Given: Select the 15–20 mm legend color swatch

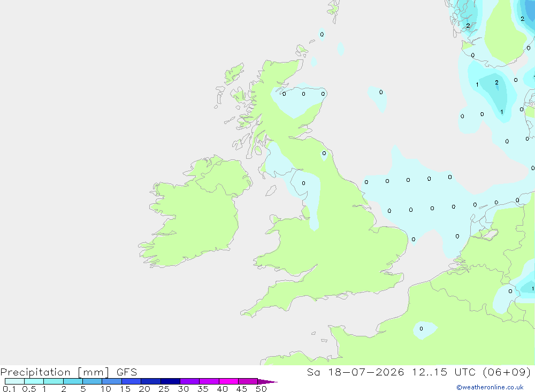Looking at the screenshot, I should click(x=132, y=381).
